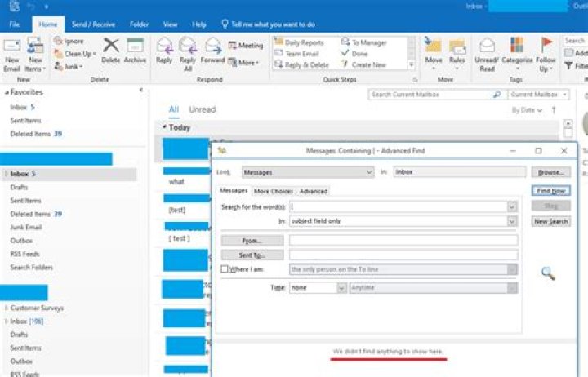Click the Sent To... button

252,255
